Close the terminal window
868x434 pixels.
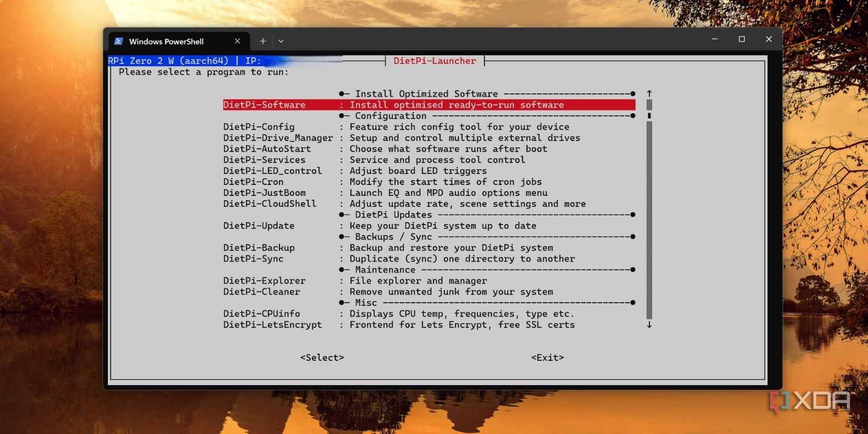coord(769,39)
